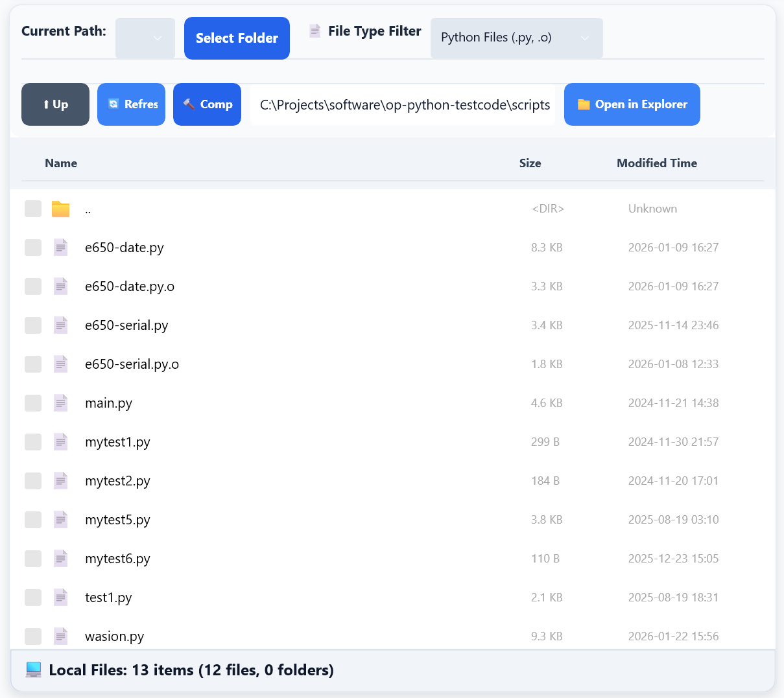Click the folder icon inside Open in Explorer button
Image resolution: width=784 pixels, height=698 pixels.
[x=584, y=104]
